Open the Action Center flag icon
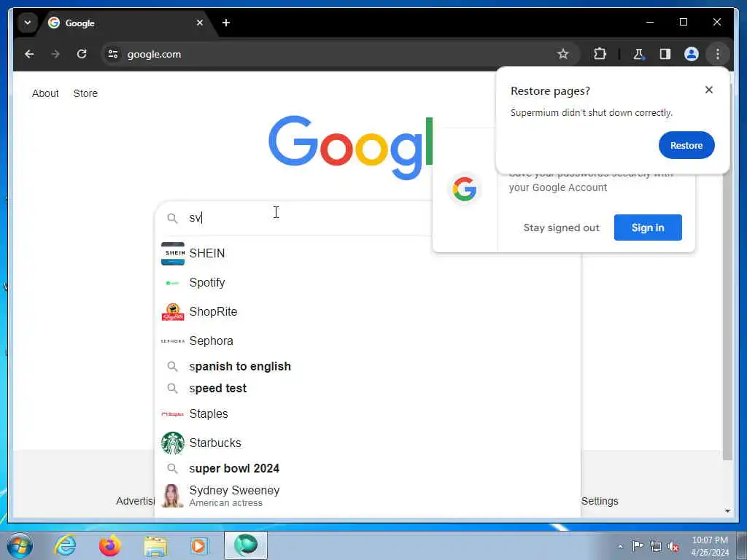The image size is (747, 560). 638,545
